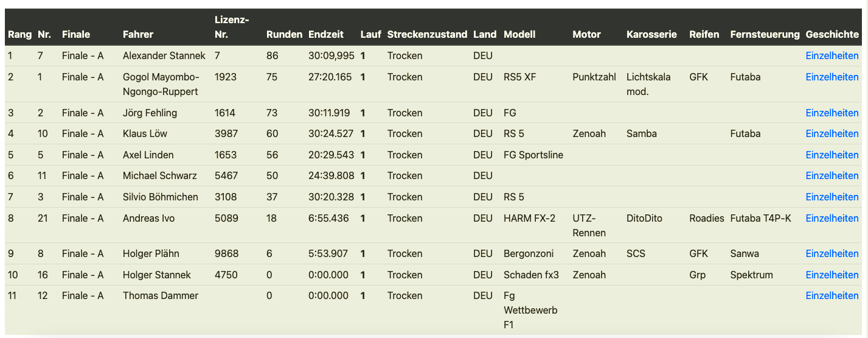Open Einzelheiten for Holger Plähn
868x338 pixels.
(x=832, y=254)
